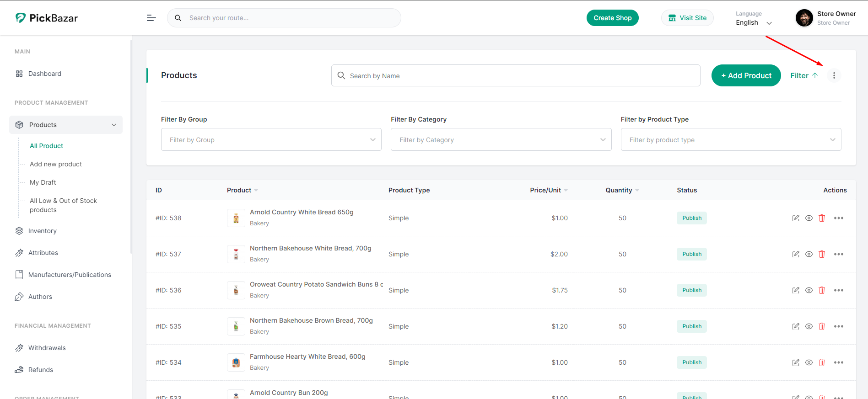This screenshot has width=868, height=399.
Task: Collapse the Products sidebar section
Action: 66,125
